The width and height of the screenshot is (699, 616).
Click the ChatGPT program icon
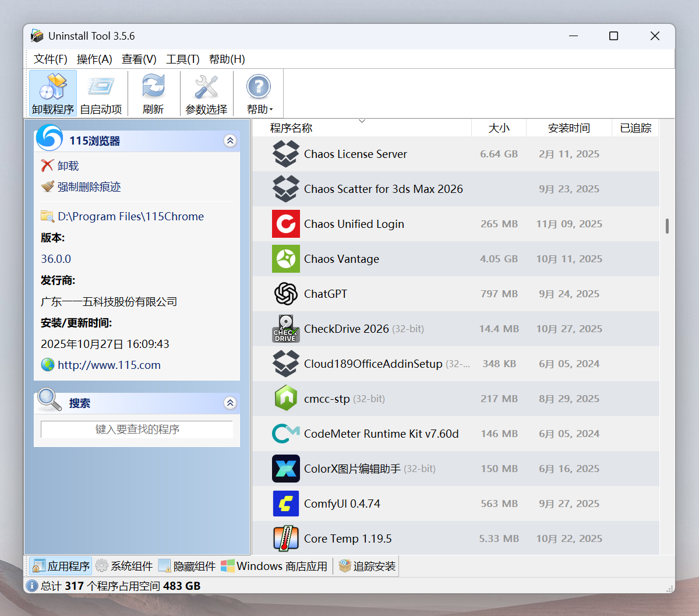pyautogui.click(x=286, y=294)
